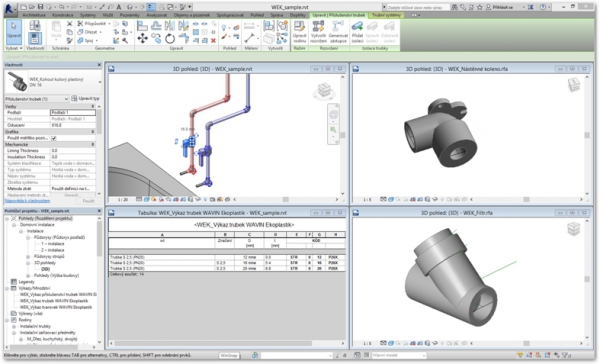
Task: Open Příslušenství trubek (1) filter dropdown
Action: (37, 99)
